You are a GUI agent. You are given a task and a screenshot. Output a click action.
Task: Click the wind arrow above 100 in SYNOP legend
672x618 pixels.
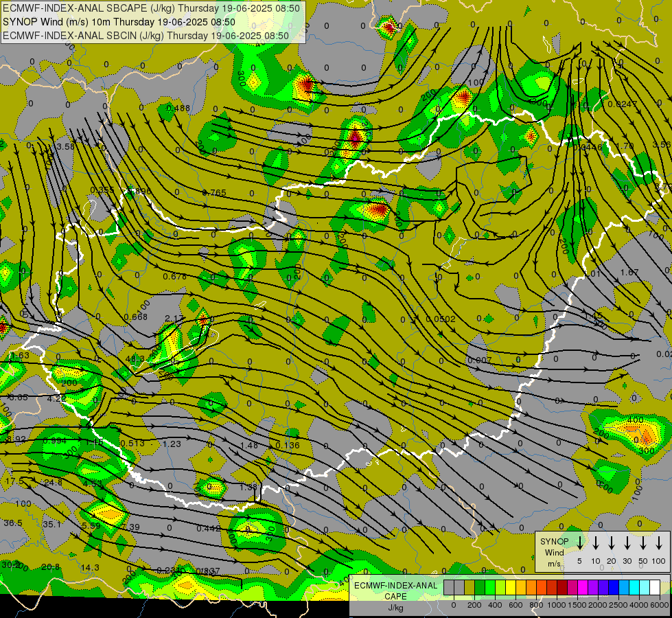[x=659, y=543]
